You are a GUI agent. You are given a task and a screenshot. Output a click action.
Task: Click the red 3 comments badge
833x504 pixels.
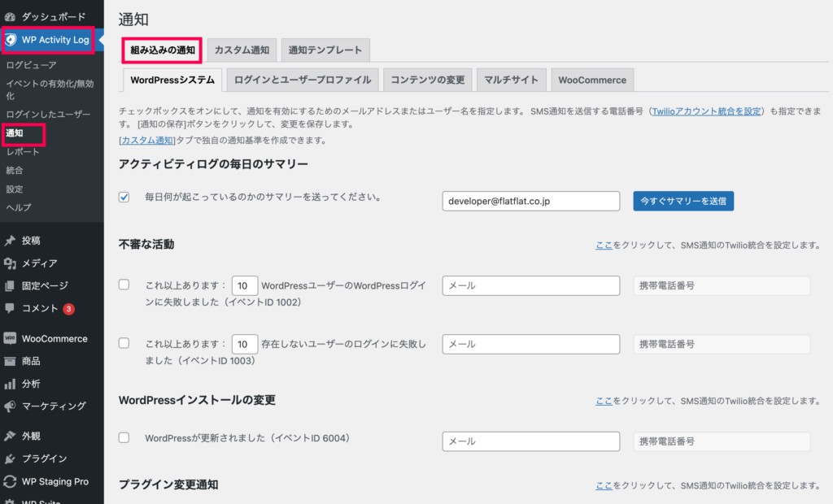click(x=68, y=309)
